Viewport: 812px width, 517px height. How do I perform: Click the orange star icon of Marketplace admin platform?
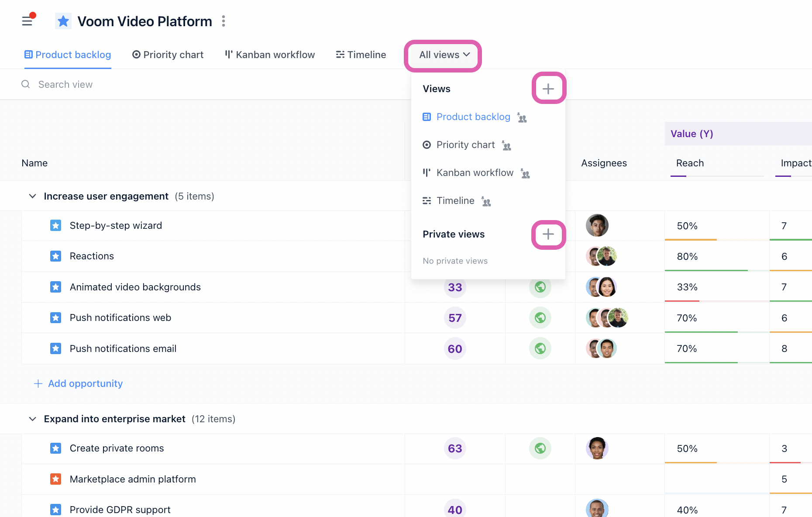point(55,479)
